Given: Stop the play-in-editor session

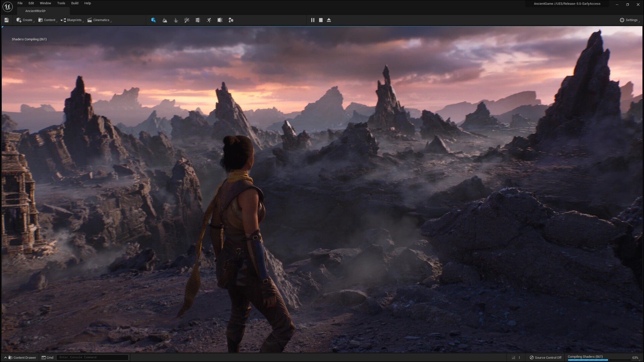Looking at the screenshot, I should [x=321, y=20].
